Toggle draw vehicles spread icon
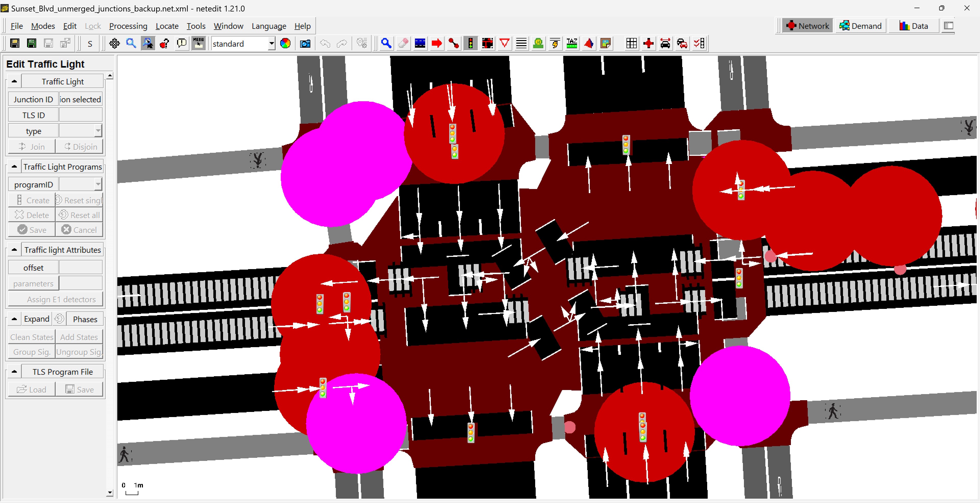 [665, 43]
